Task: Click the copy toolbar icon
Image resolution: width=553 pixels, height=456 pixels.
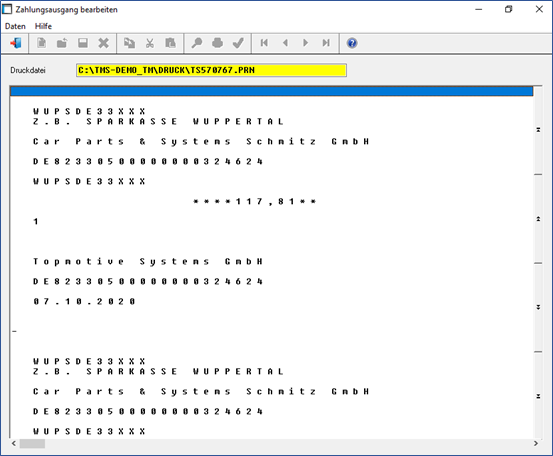Action: point(129,43)
